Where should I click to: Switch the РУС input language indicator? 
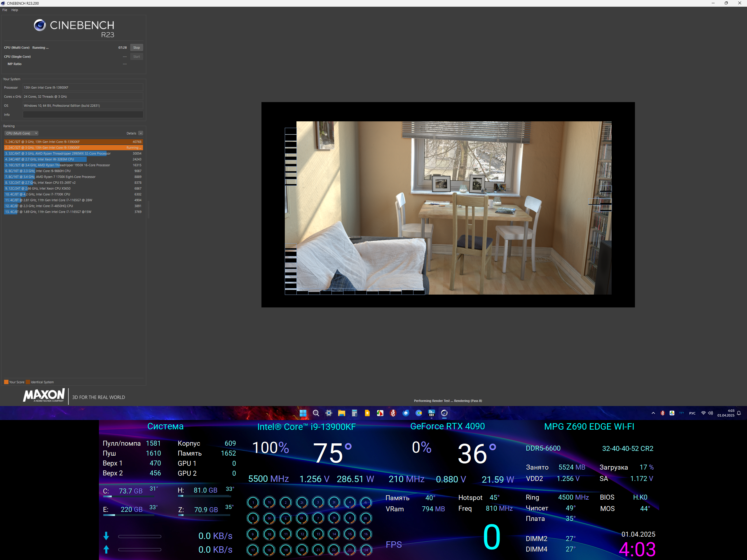(692, 413)
